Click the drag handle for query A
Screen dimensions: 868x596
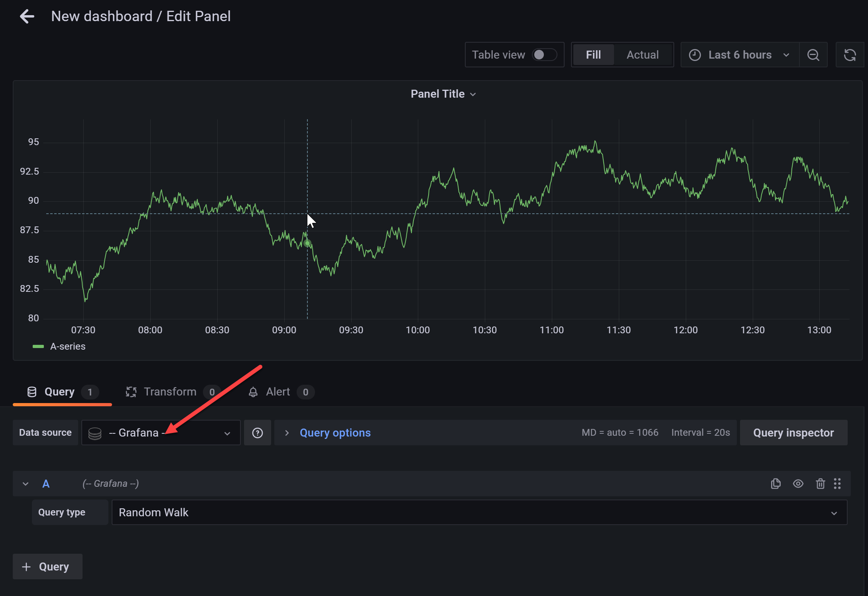(x=837, y=484)
